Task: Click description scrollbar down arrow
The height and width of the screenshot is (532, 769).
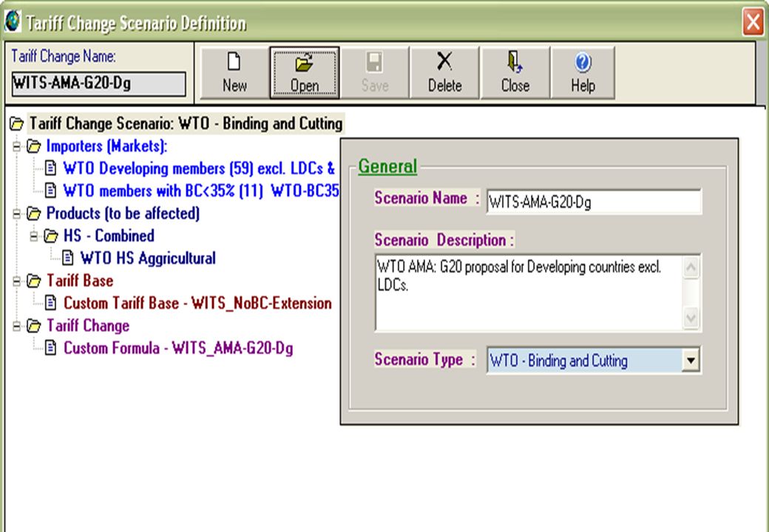Action: [691, 318]
